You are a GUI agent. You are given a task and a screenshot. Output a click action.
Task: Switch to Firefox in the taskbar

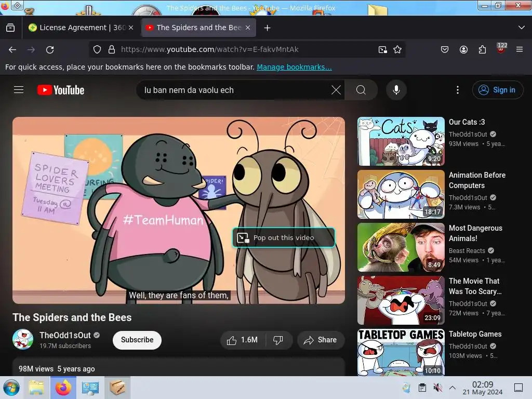point(63,388)
